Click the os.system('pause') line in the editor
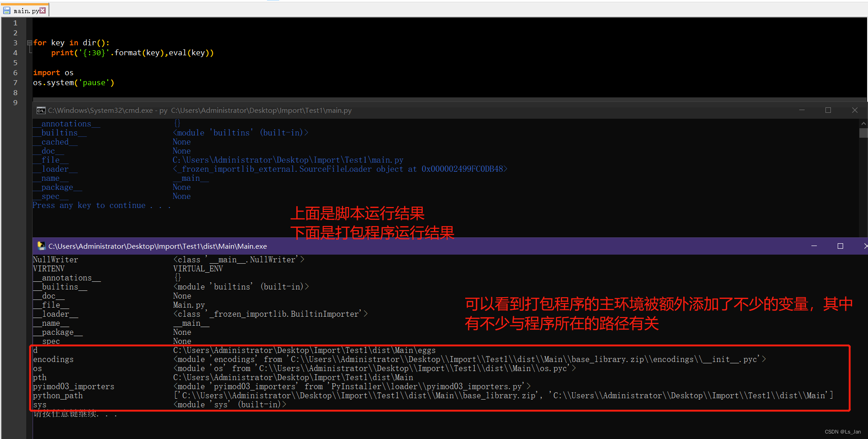The height and width of the screenshot is (439, 868). coord(73,82)
